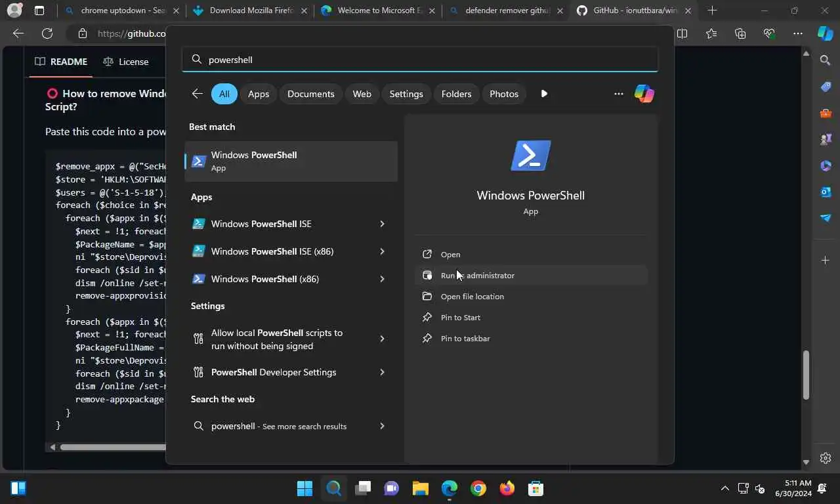840x504 pixels.
Task: Open Windows PowerShell ISE app result
Action: (x=291, y=224)
